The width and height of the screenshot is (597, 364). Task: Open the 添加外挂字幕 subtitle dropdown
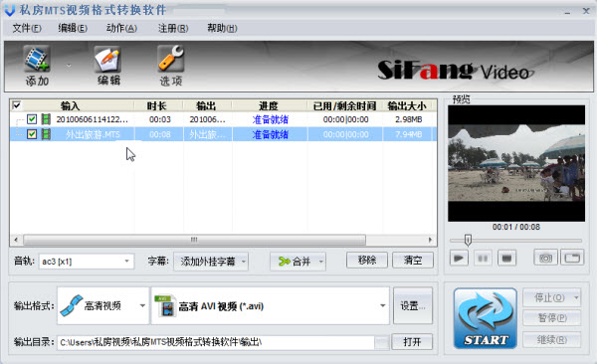point(211,262)
